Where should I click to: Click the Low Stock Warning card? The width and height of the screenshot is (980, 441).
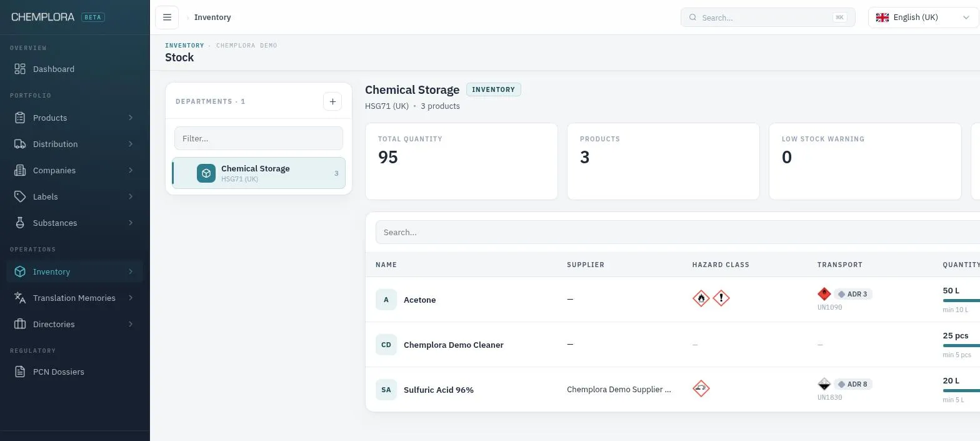tap(865, 161)
